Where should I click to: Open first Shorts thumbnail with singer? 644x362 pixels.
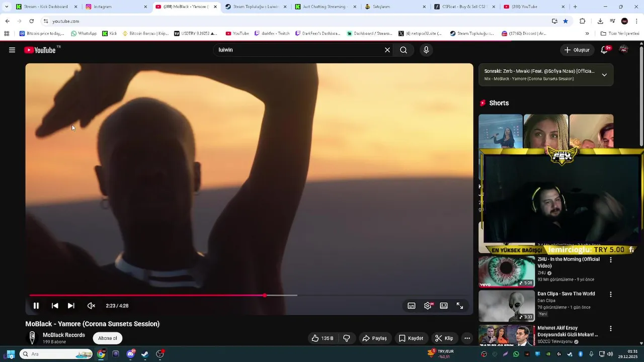[501, 131]
